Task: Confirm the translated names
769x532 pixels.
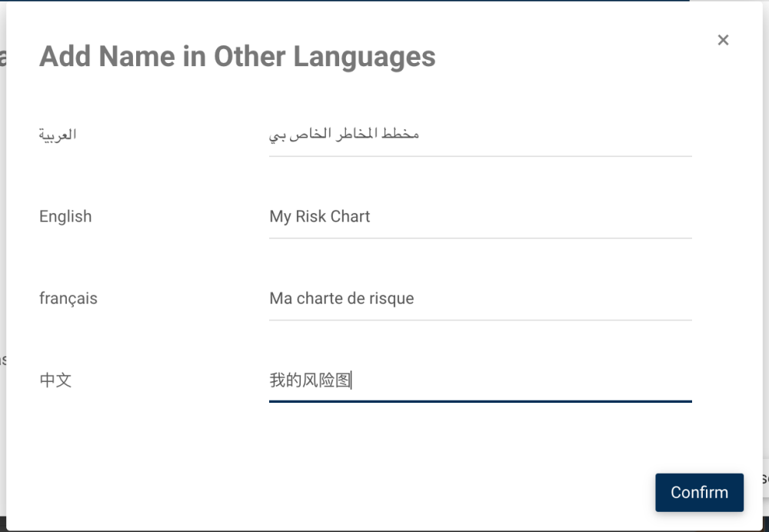Action: point(699,492)
